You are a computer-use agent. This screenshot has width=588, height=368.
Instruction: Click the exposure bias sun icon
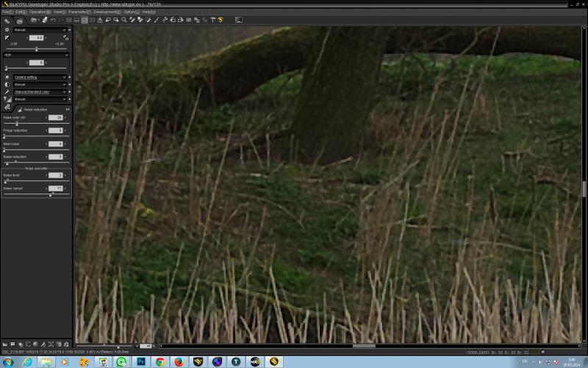(x=7, y=29)
